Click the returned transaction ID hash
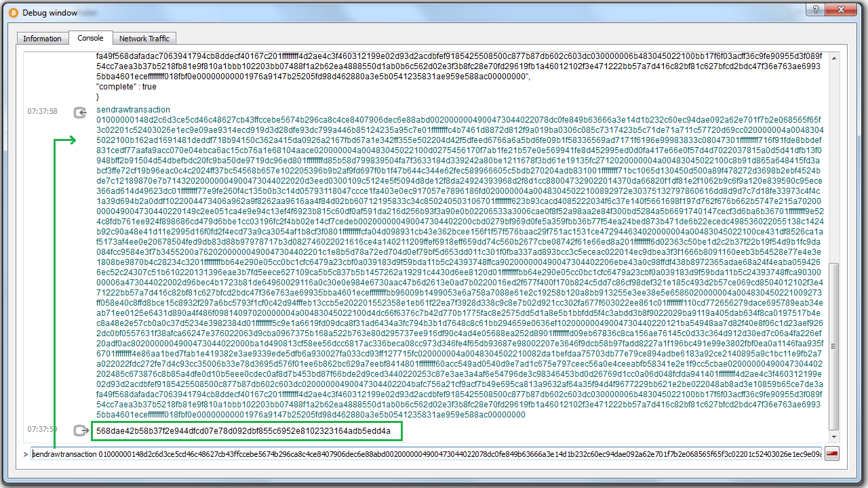This screenshot has width=868, height=488. [x=243, y=431]
